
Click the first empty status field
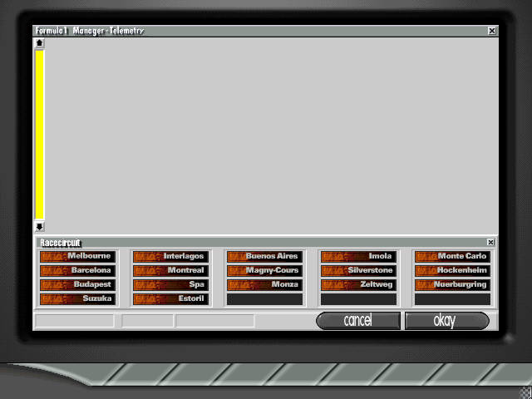pos(75,321)
